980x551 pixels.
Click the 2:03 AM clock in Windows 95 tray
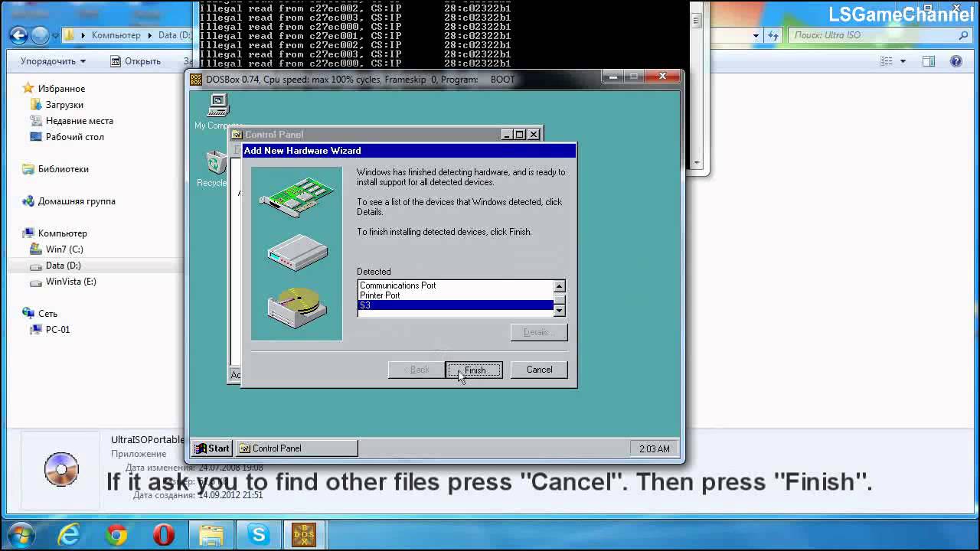(654, 448)
